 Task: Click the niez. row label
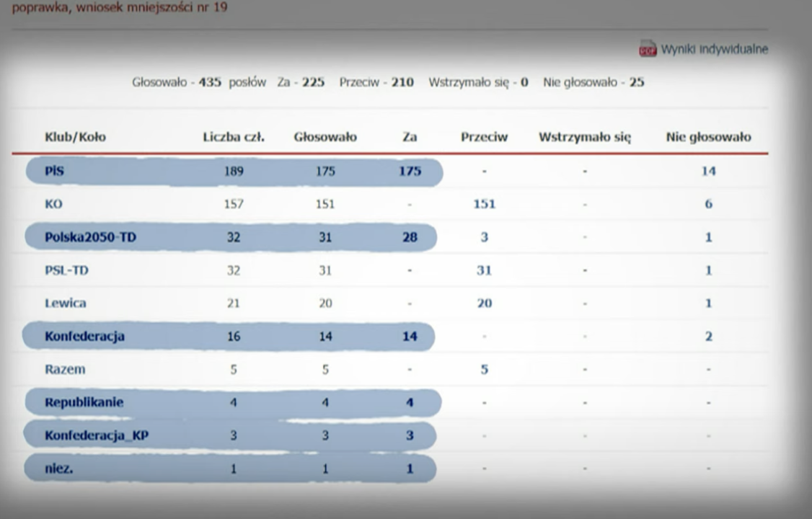(58, 469)
